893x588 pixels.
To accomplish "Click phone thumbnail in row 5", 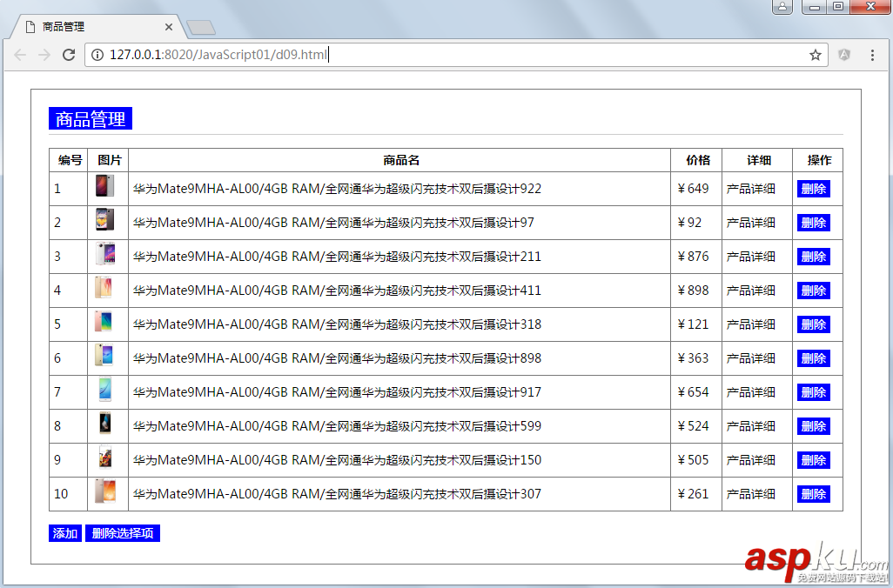I will coord(104,322).
